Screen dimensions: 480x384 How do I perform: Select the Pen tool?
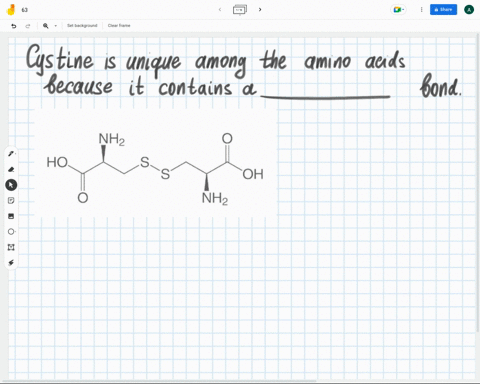tap(11, 154)
